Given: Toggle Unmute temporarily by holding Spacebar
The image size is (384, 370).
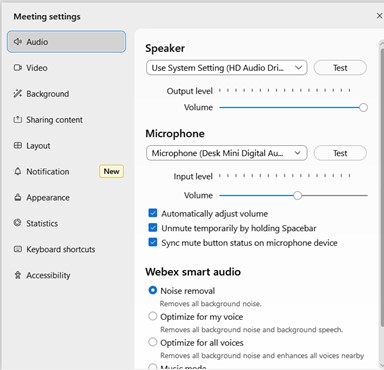Looking at the screenshot, I should click(x=153, y=228).
